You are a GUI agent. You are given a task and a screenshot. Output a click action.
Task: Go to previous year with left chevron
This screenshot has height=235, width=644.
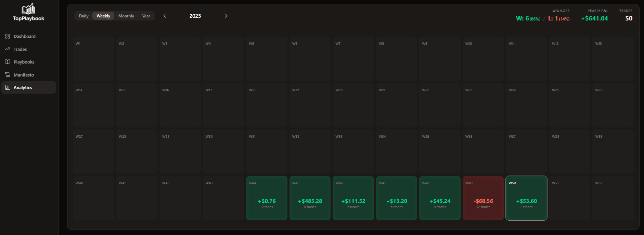click(x=165, y=16)
